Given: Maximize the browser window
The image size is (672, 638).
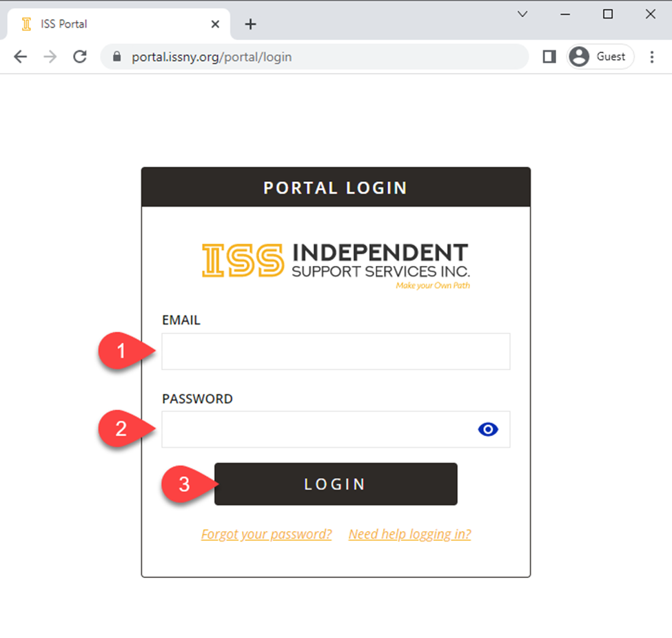Looking at the screenshot, I should point(608,14).
